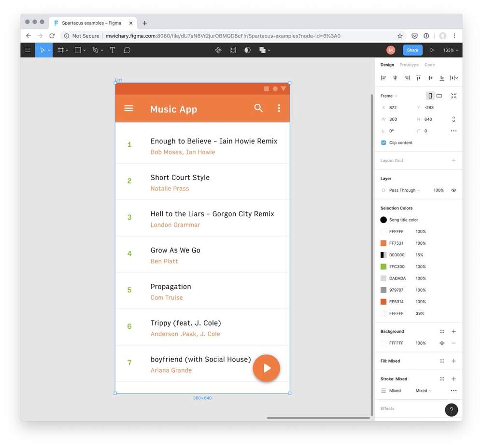The width and height of the screenshot is (483, 448).
Task: Select the Pen tool
Action: (95, 50)
